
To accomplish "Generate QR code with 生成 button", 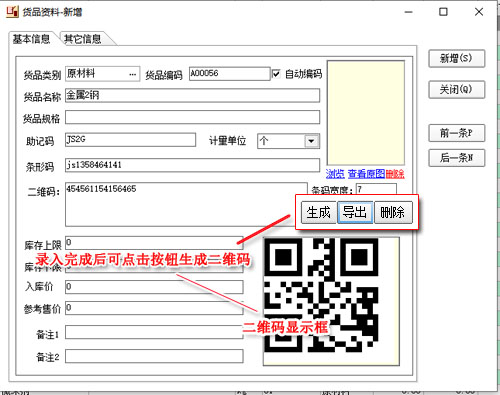I will pyautogui.click(x=318, y=212).
